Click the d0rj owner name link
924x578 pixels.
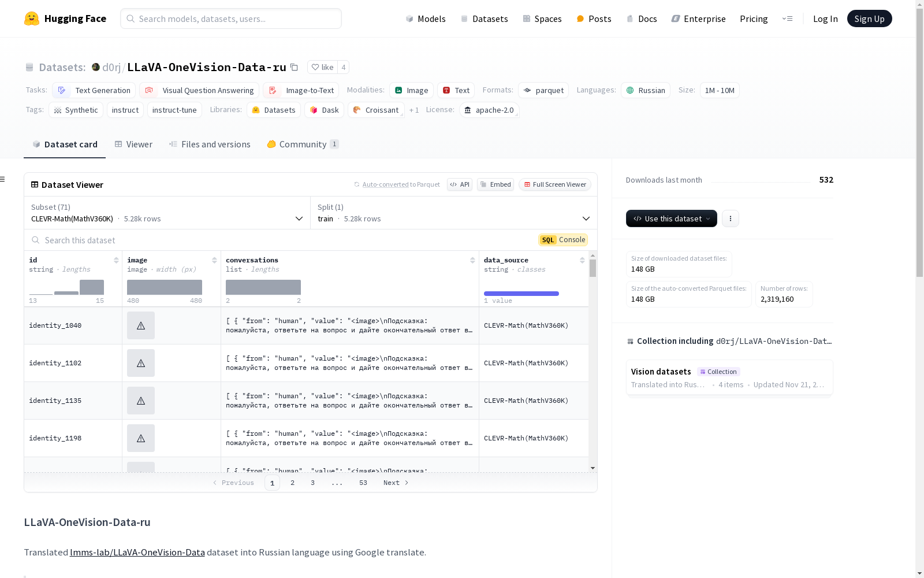[x=111, y=67]
